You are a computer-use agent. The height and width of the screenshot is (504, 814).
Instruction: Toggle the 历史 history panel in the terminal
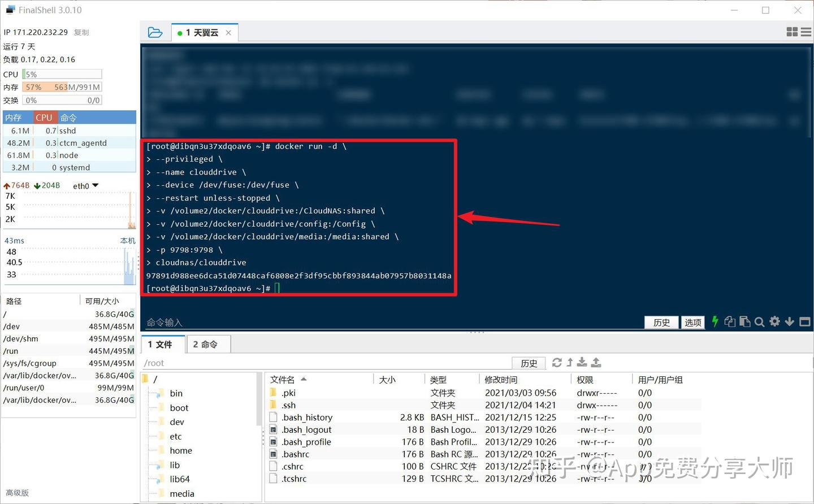click(661, 322)
